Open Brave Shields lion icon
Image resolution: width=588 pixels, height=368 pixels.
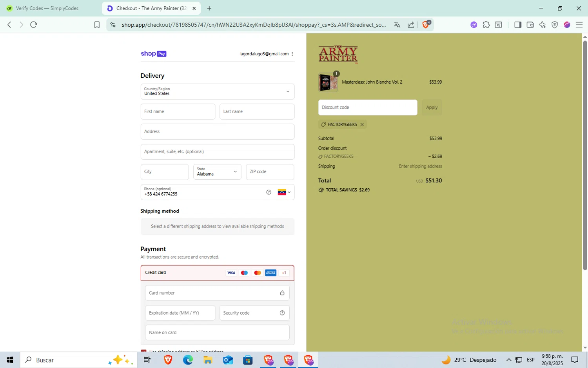tap(426, 24)
